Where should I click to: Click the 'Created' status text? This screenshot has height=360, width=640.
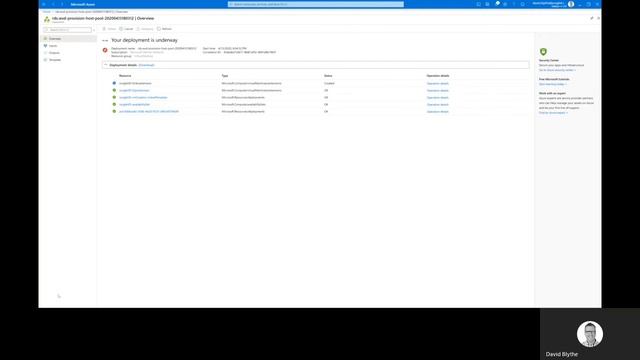(x=329, y=83)
